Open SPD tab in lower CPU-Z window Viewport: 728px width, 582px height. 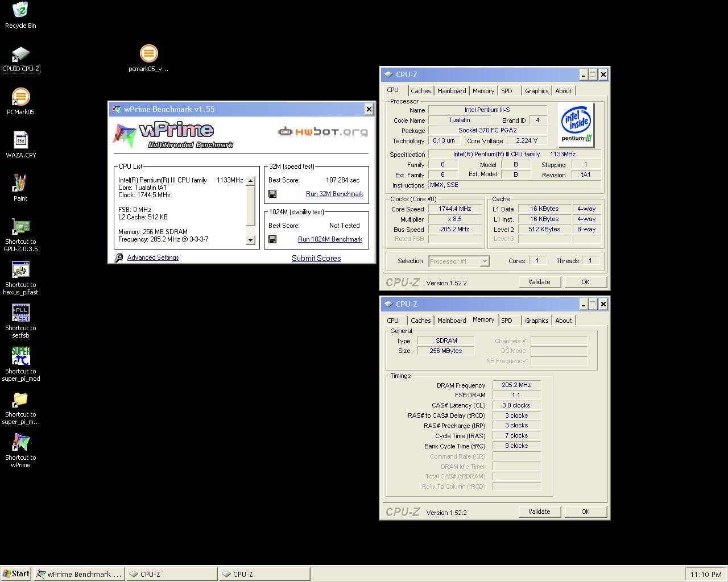(507, 321)
